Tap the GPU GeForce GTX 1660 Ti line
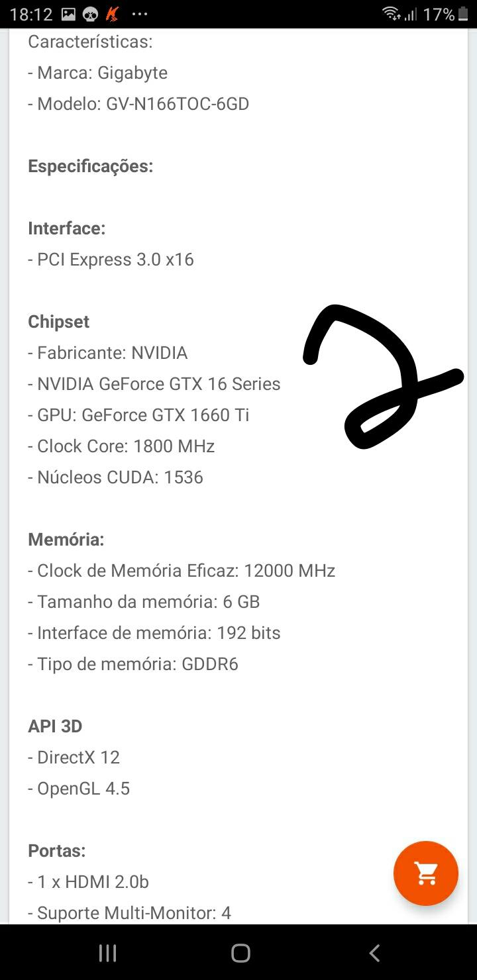The height and width of the screenshot is (980, 477). coord(138,415)
